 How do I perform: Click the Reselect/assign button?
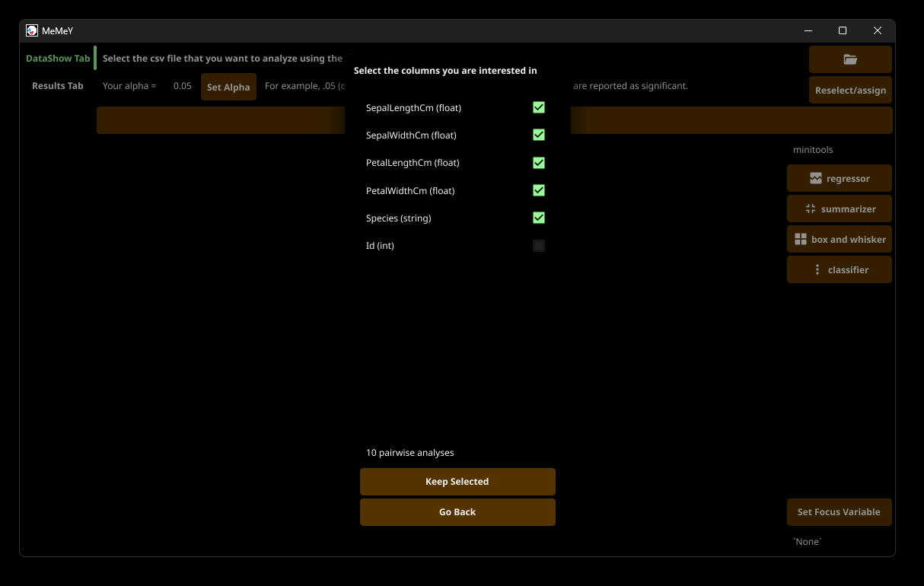(850, 90)
